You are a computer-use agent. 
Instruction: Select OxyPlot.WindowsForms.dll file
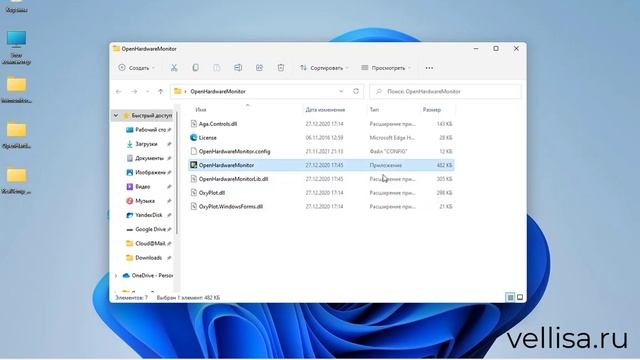321,207
